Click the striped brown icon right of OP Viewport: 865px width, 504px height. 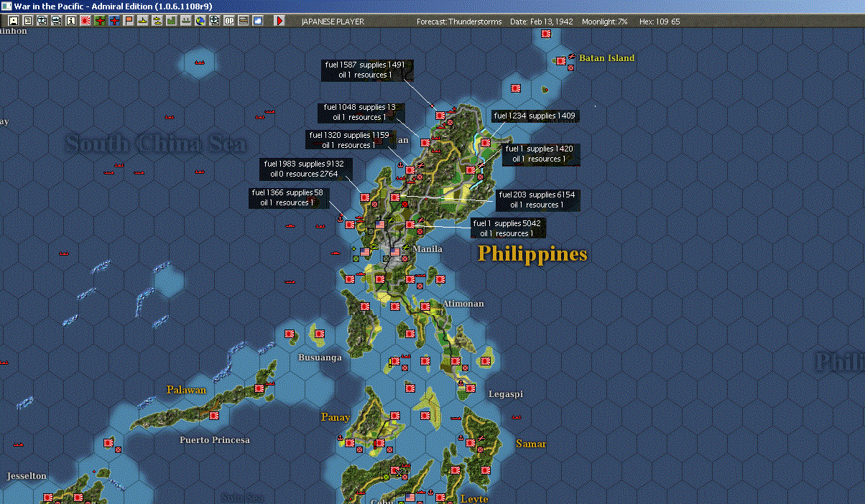(243, 21)
